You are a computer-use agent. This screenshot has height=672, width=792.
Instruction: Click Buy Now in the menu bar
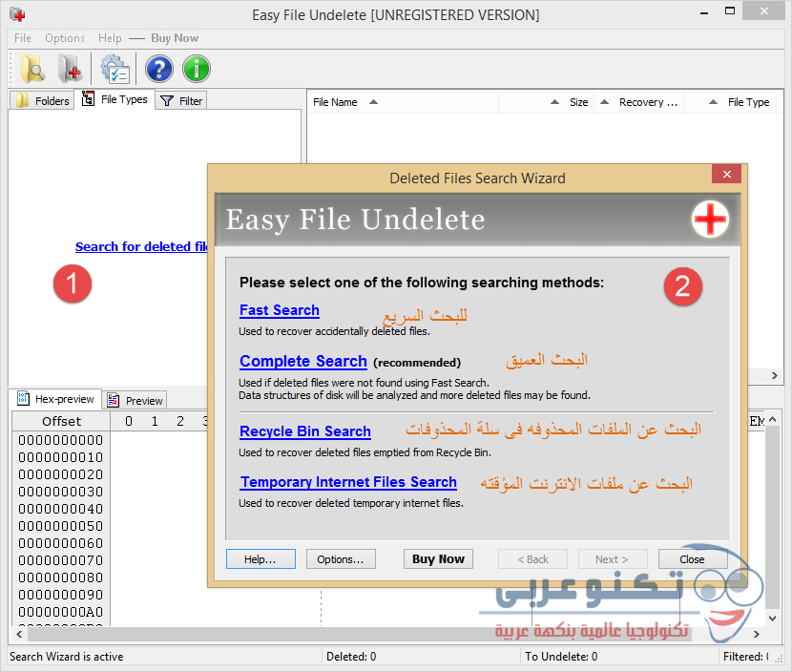[x=175, y=38]
